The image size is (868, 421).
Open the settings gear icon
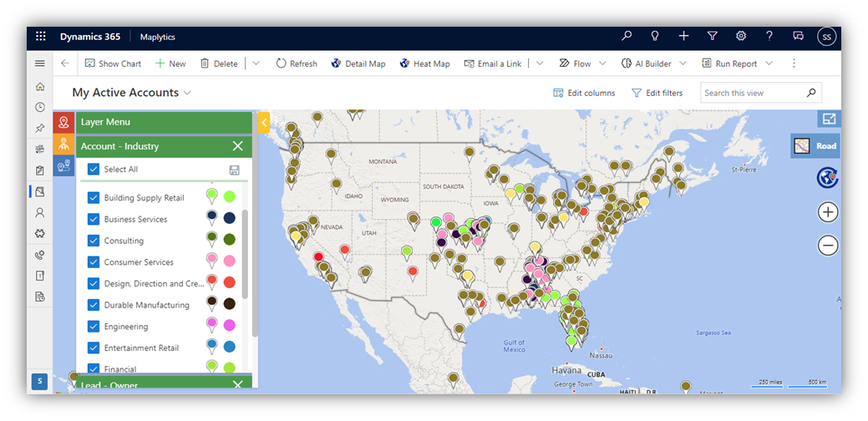[741, 36]
